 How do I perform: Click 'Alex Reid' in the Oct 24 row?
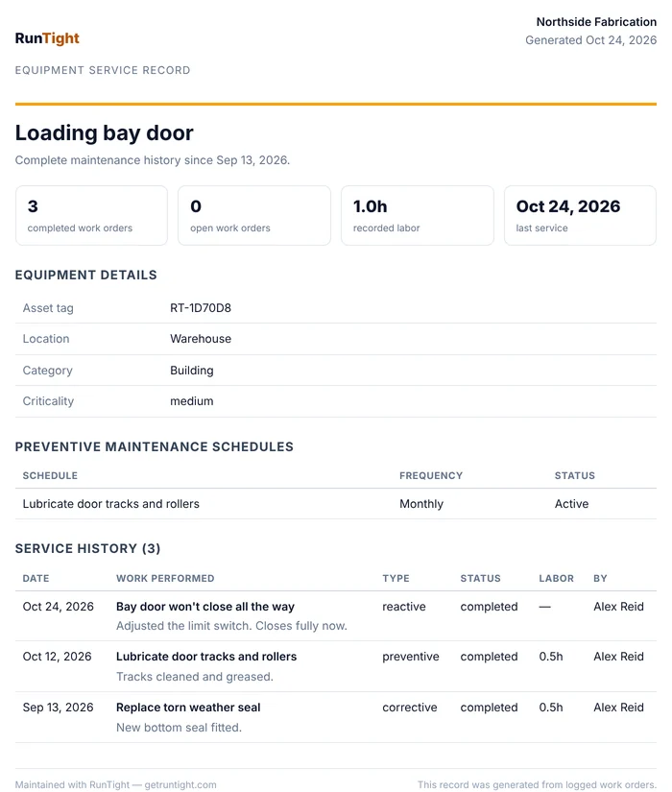pos(618,606)
